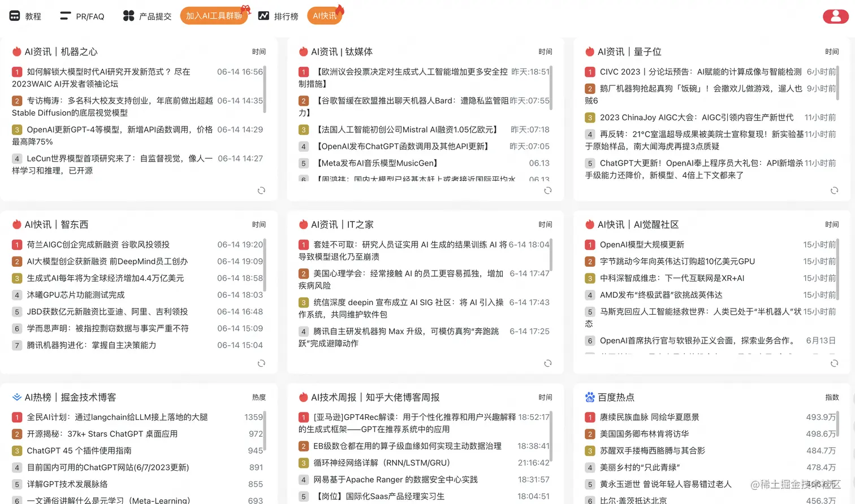
Task: Open ChatGPT 45 个插件使用指南
Action: (79, 451)
